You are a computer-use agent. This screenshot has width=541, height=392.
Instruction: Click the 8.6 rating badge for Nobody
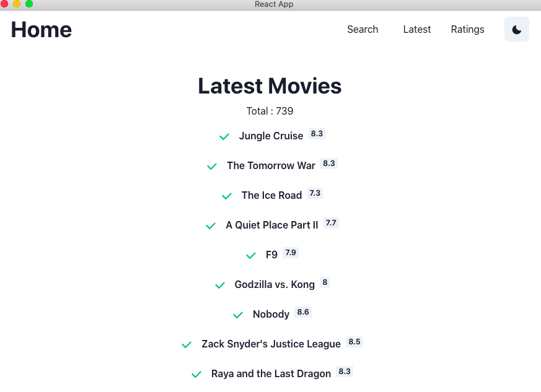click(303, 312)
